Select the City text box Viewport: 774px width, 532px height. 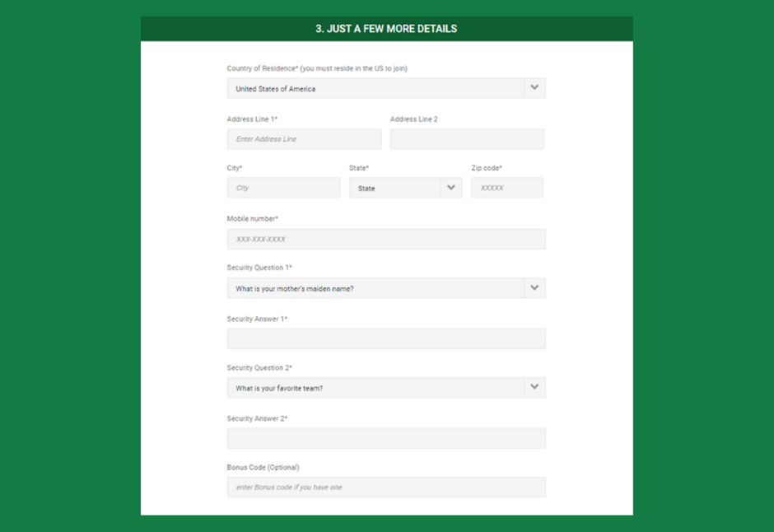pyautogui.click(x=283, y=188)
